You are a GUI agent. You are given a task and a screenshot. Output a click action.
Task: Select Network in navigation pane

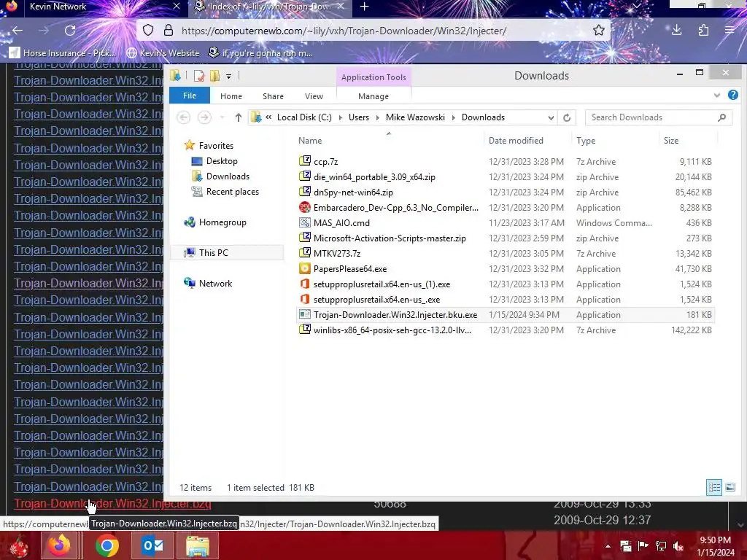coord(215,284)
